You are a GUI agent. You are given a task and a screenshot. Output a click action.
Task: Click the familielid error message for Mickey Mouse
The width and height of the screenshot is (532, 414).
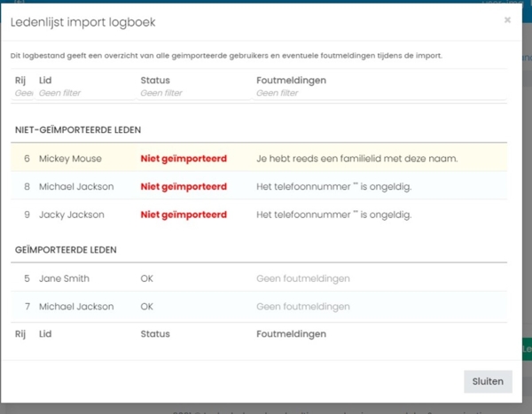pos(356,159)
